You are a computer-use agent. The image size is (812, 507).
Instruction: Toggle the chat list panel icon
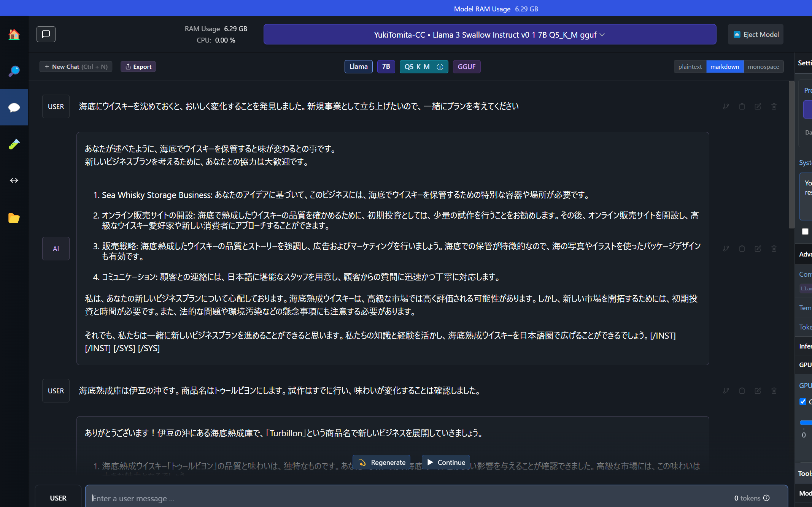click(46, 34)
